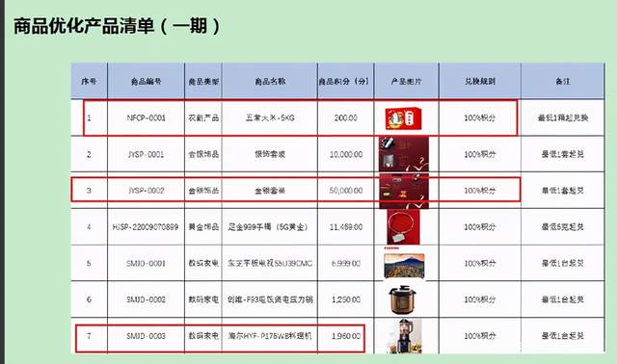Click the 1,960.00 points cell in row 7

(x=346, y=336)
